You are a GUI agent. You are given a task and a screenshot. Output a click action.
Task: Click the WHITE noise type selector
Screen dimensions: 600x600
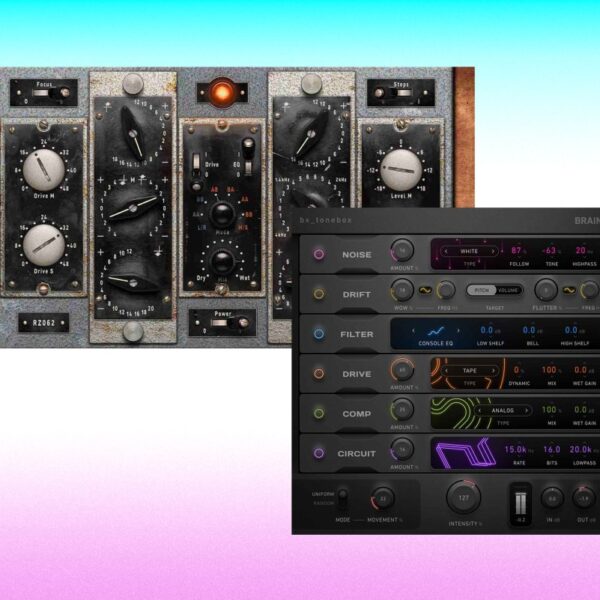pyautogui.click(x=470, y=251)
